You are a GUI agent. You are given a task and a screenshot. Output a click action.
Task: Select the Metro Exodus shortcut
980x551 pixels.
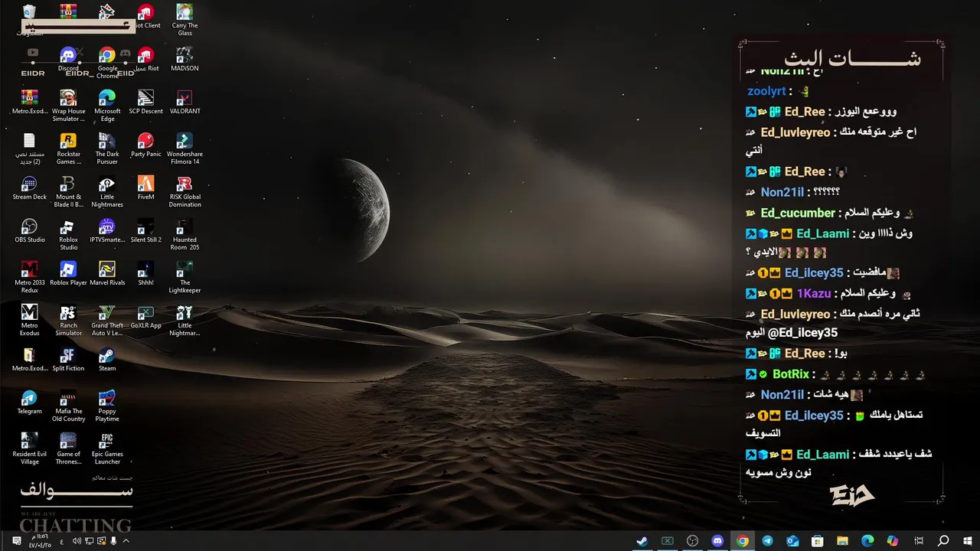29,320
